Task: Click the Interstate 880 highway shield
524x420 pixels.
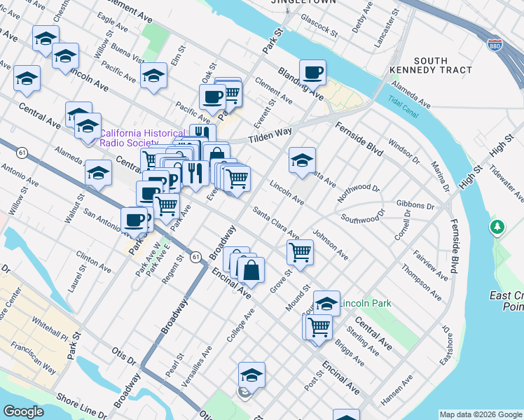Action: (x=495, y=45)
